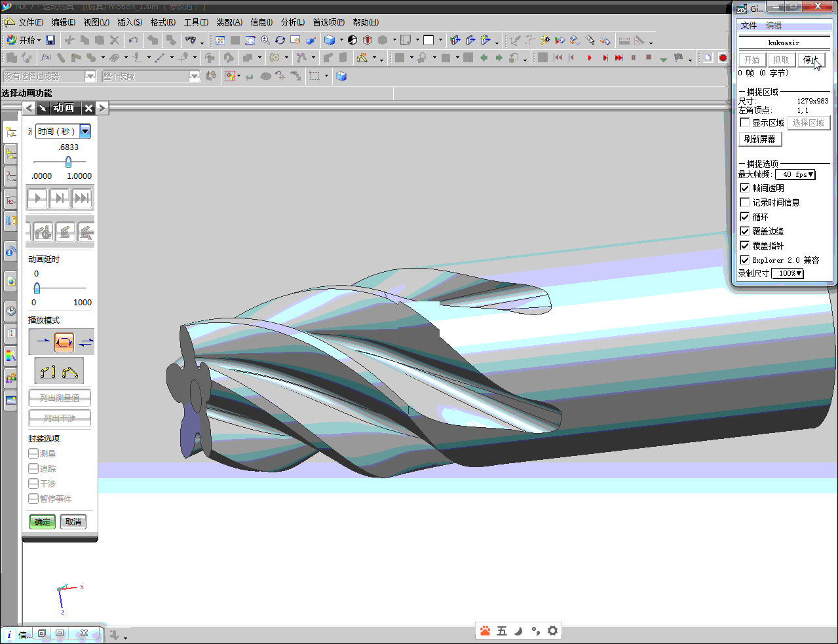Enable the 记录时间信息 checkbox
838x644 pixels.
click(744, 202)
